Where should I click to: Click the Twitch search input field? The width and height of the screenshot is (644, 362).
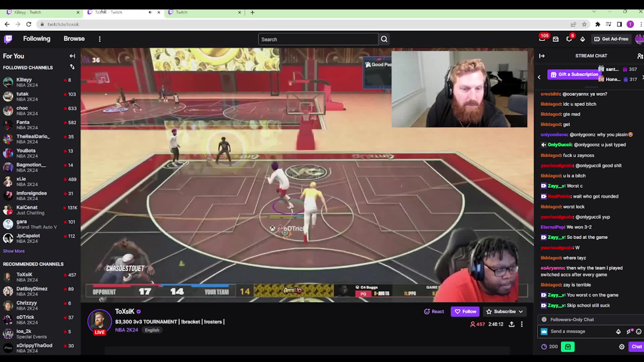click(x=318, y=39)
